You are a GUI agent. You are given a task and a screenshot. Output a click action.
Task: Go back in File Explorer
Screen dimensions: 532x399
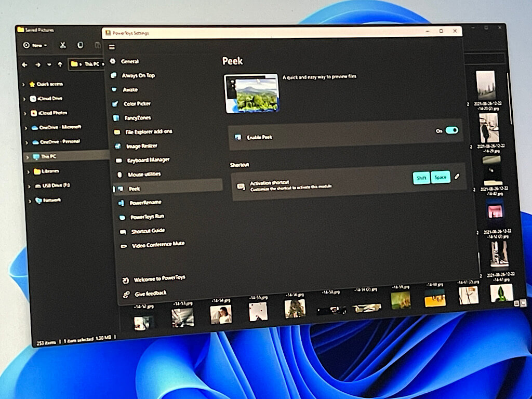[24, 64]
